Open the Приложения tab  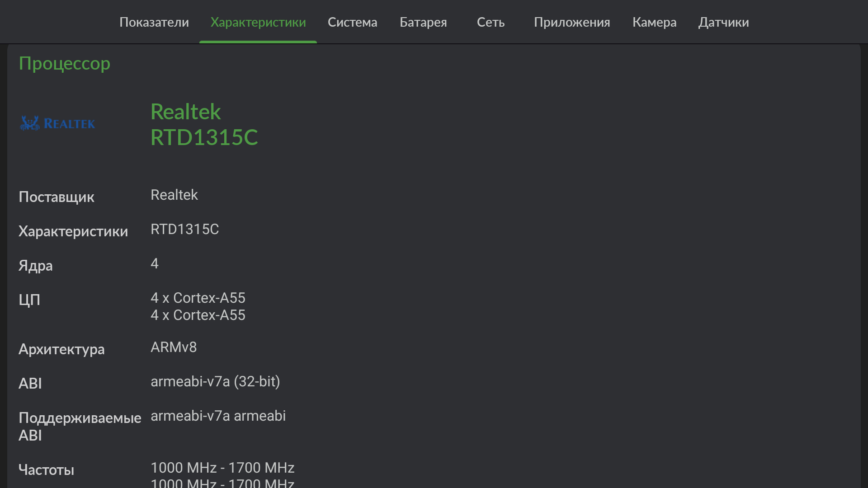[572, 22]
